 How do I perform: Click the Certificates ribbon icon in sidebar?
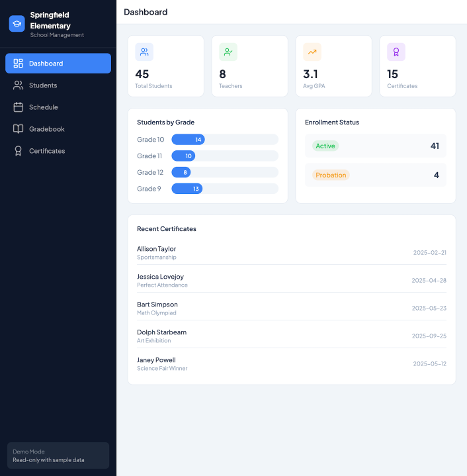[19, 151]
